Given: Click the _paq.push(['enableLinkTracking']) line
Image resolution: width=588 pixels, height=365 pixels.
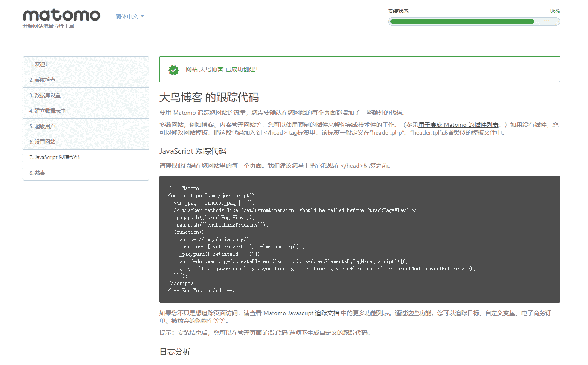Looking at the screenshot, I should 221,225.
